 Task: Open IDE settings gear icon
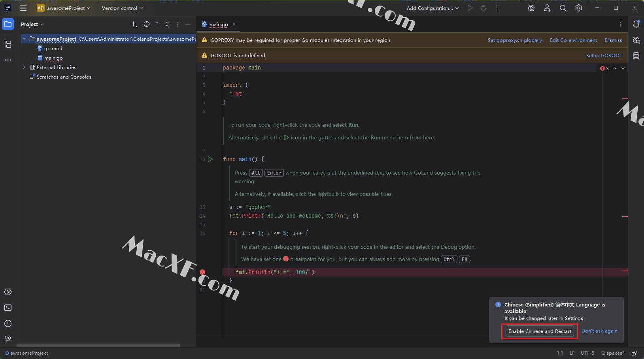pyautogui.click(x=579, y=8)
